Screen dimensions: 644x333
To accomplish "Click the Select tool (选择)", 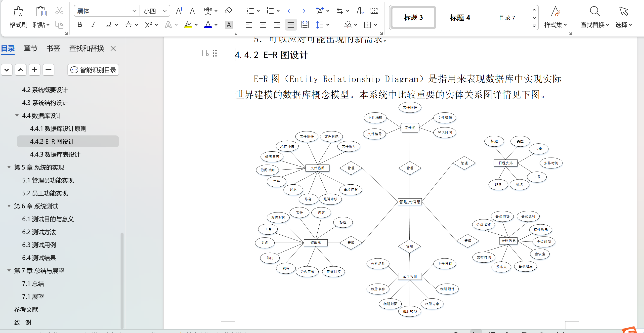I will coord(623,17).
